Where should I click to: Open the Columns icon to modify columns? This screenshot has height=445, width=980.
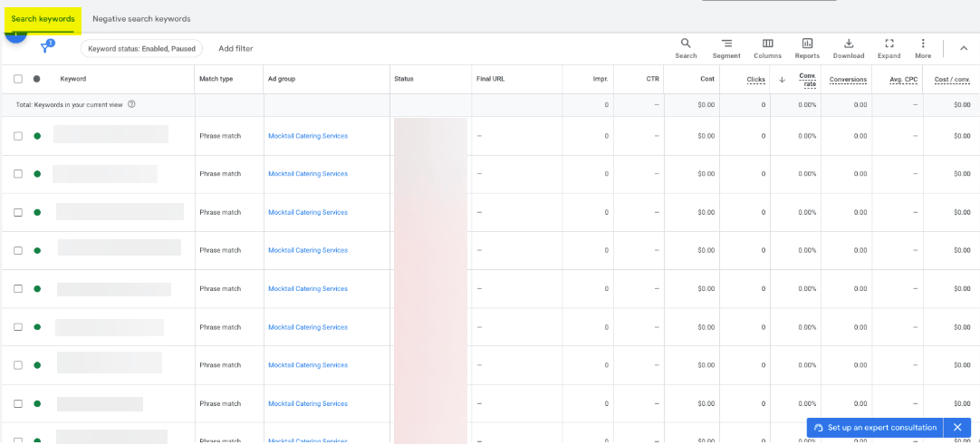[x=767, y=44]
